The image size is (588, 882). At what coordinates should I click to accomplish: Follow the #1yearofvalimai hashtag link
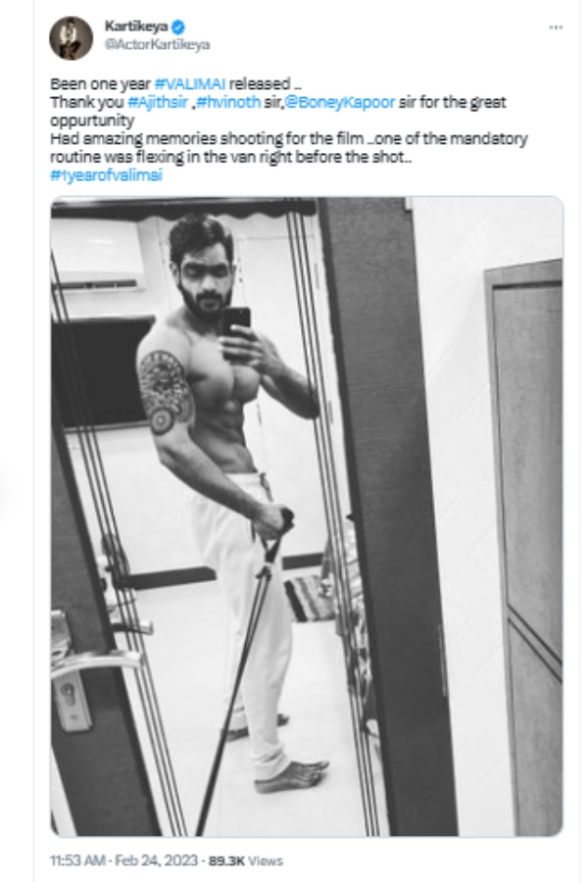(x=107, y=174)
